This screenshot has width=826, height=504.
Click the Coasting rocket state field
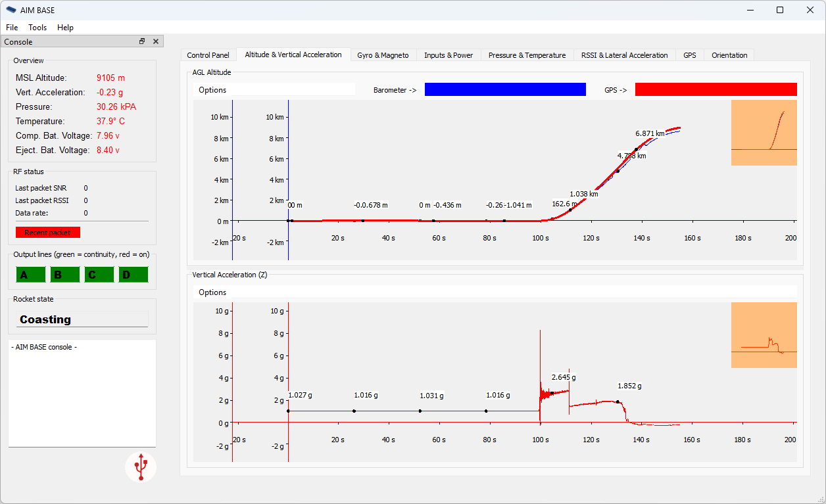(82, 319)
